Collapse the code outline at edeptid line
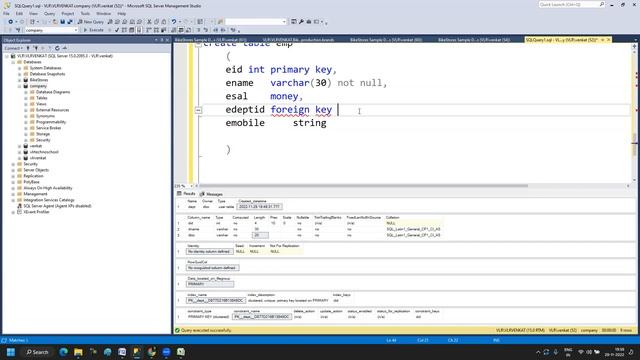Screen dimensions: 640x360 tap(198, 110)
